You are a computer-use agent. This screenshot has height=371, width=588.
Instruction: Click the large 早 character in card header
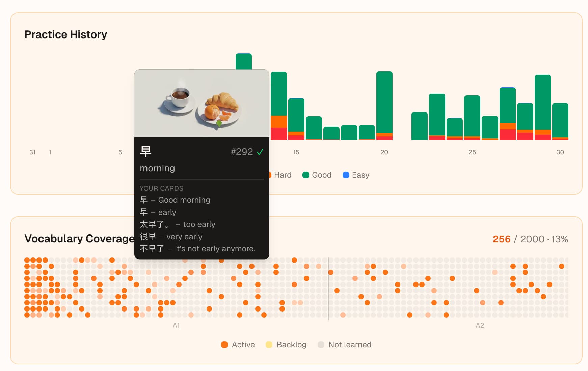(146, 151)
